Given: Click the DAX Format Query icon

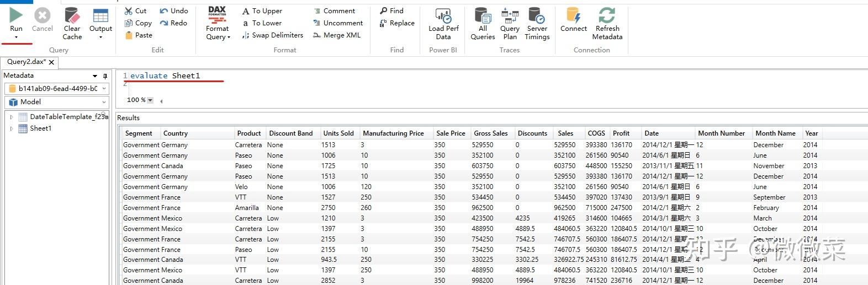Looking at the screenshot, I should coord(217,15).
